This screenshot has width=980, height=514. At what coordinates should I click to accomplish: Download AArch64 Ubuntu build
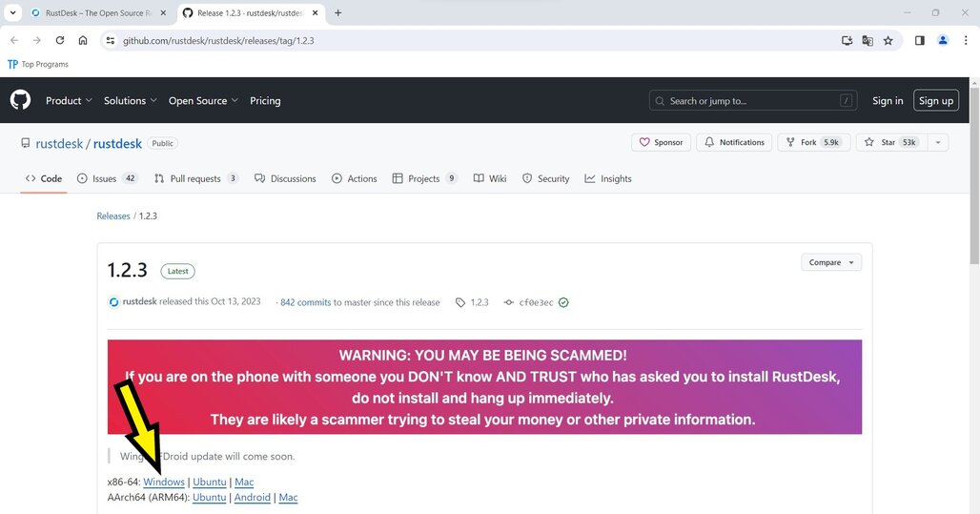pos(210,498)
